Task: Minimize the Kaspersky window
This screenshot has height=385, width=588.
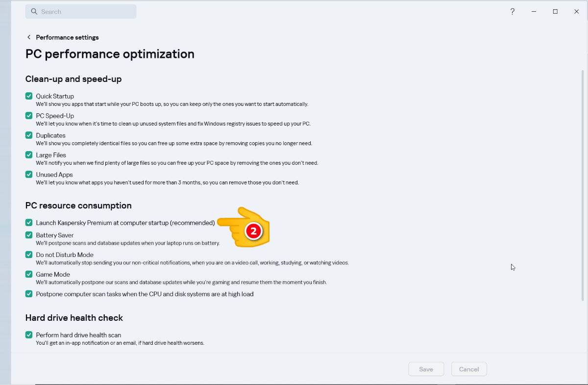Action: click(534, 12)
